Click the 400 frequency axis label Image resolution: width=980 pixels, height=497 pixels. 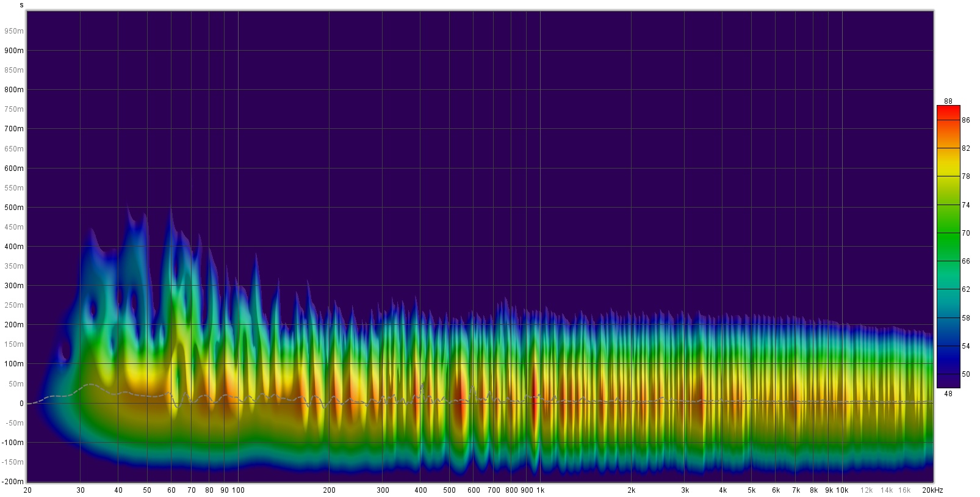(x=420, y=490)
